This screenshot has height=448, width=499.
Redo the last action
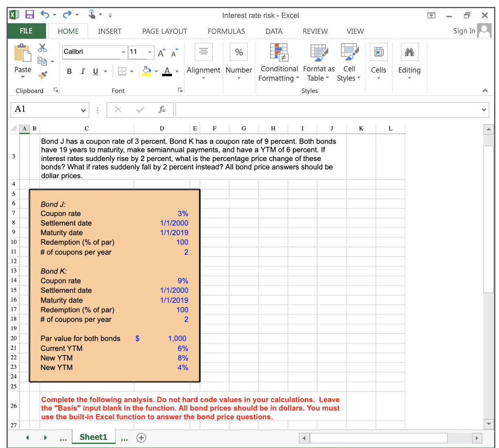(x=67, y=15)
